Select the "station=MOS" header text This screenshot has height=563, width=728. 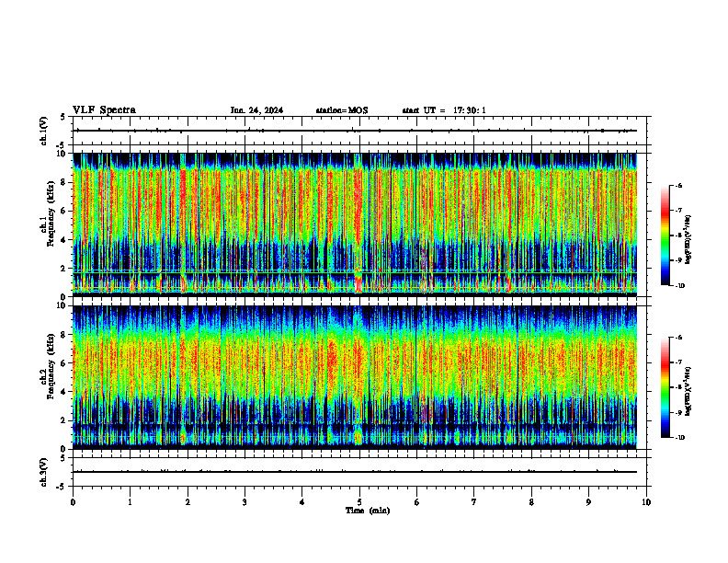[x=342, y=110]
